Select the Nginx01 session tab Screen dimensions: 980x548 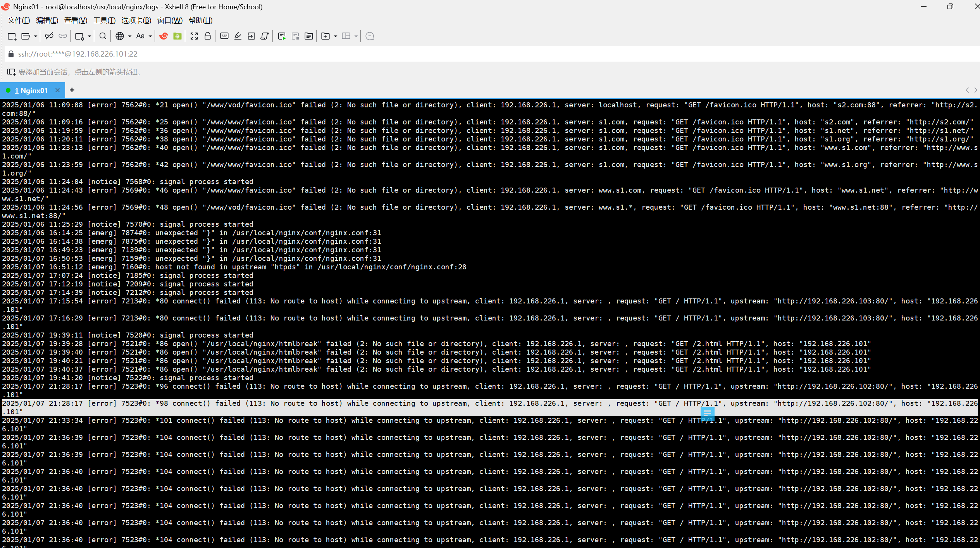click(x=31, y=90)
